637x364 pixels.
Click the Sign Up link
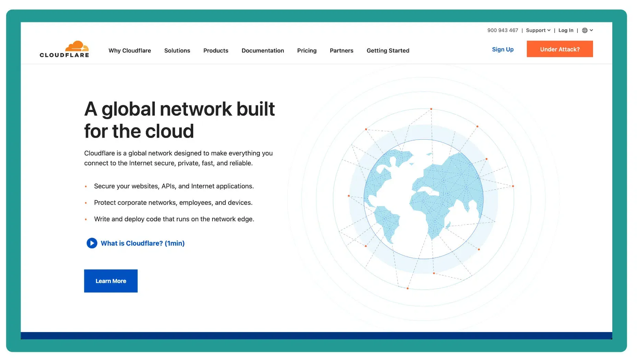pos(502,49)
